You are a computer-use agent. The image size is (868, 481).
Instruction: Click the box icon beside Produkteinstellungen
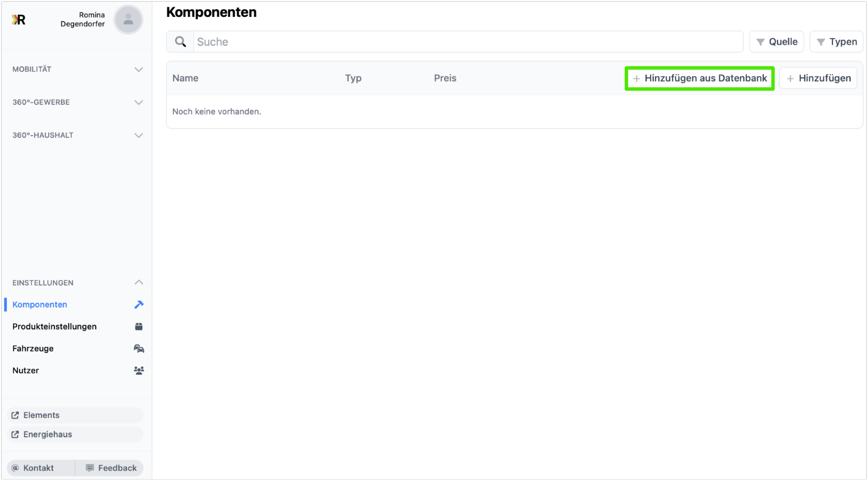pyautogui.click(x=139, y=327)
